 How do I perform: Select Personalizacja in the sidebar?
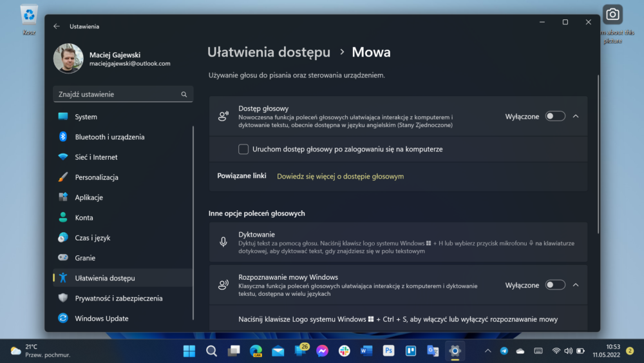pos(123,177)
